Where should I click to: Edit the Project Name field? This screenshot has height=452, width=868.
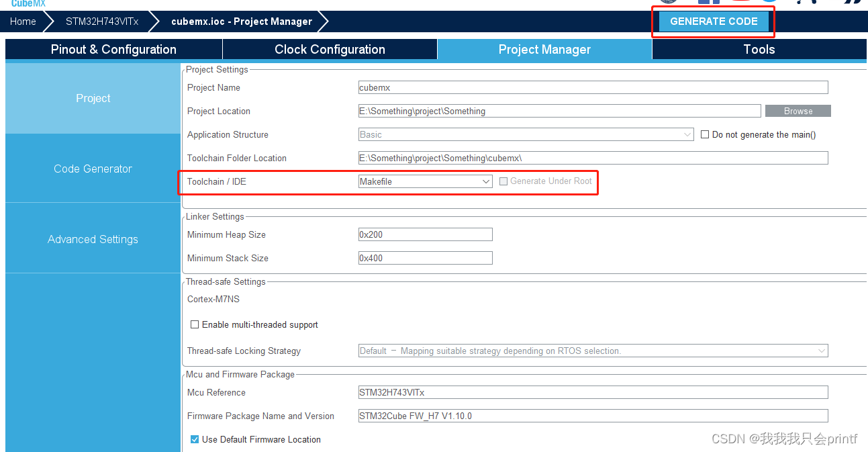tap(593, 87)
